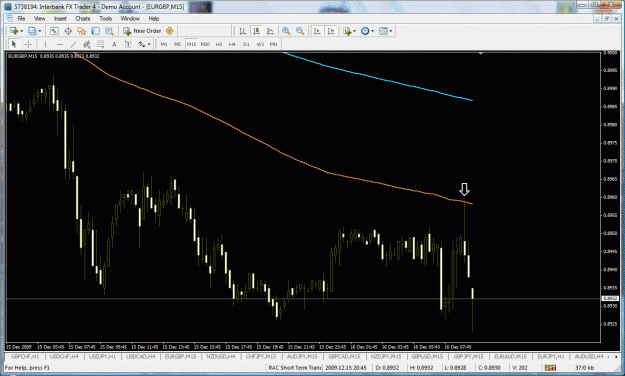Screen dimensions: 625x376
Task: Select the crosshair tool
Action: click(x=28, y=44)
